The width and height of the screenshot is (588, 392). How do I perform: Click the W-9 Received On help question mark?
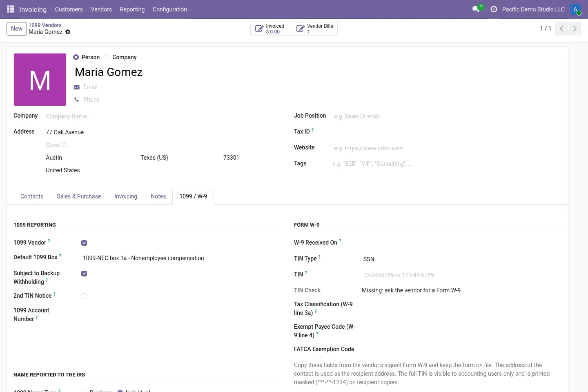(340, 241)
